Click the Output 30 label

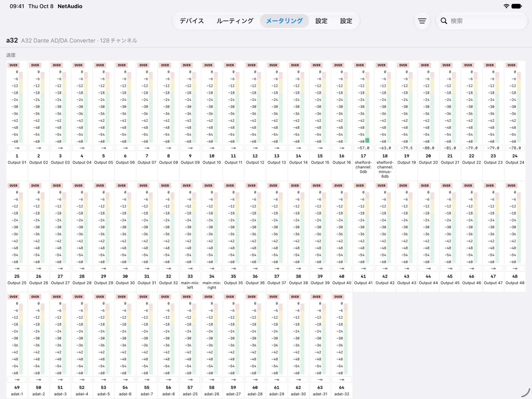pos(125,283)
